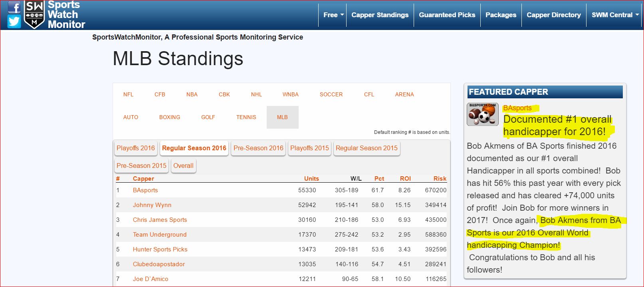The width and height of the screenshot is (644, 287).
Task: Open the Packages nav item
Action: click(x=501, y=15)
